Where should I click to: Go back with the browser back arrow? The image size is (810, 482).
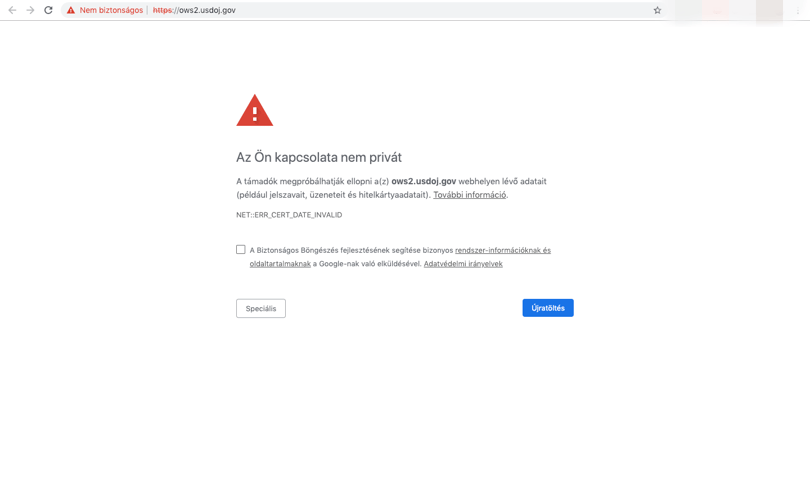tap(12, 10)
